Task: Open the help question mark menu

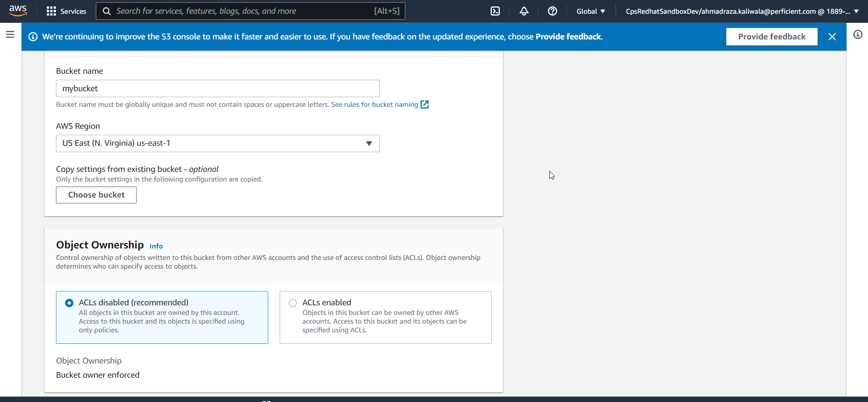Action: (x=552, y=11)
